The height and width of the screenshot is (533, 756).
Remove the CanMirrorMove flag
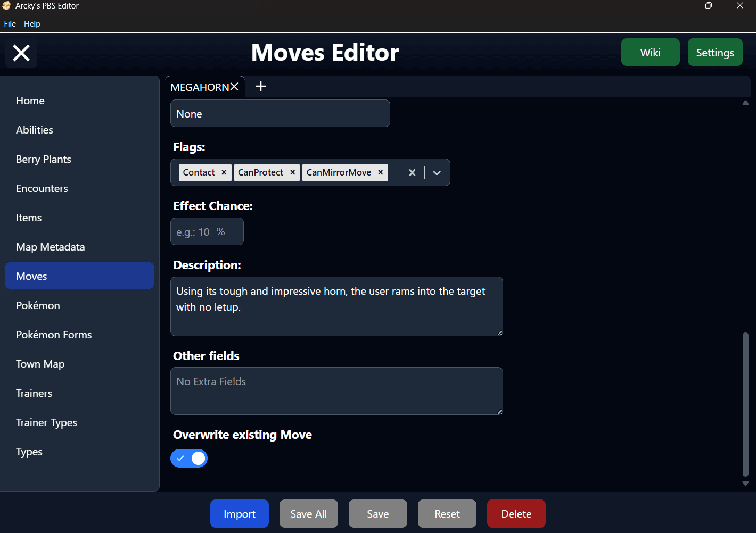pos(380,172)
